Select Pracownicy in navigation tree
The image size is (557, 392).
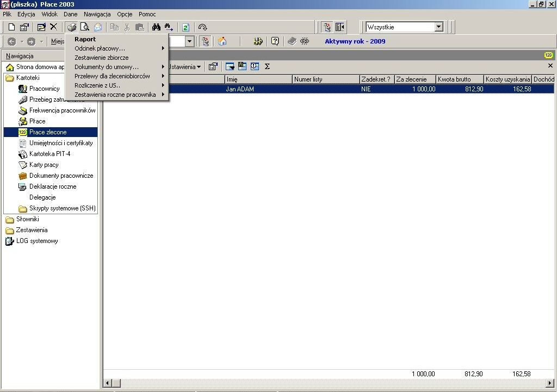[45, 89]
